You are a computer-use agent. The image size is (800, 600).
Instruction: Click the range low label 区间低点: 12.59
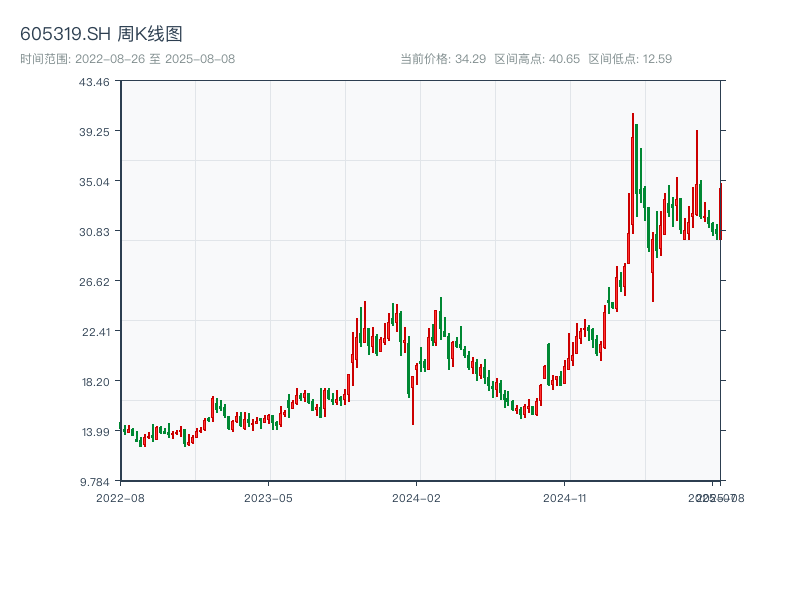point(630,59)
